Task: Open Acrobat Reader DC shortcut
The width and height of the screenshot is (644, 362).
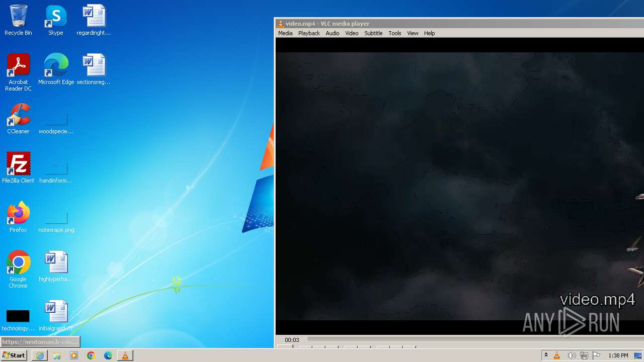Action: (x=18, y=72)
